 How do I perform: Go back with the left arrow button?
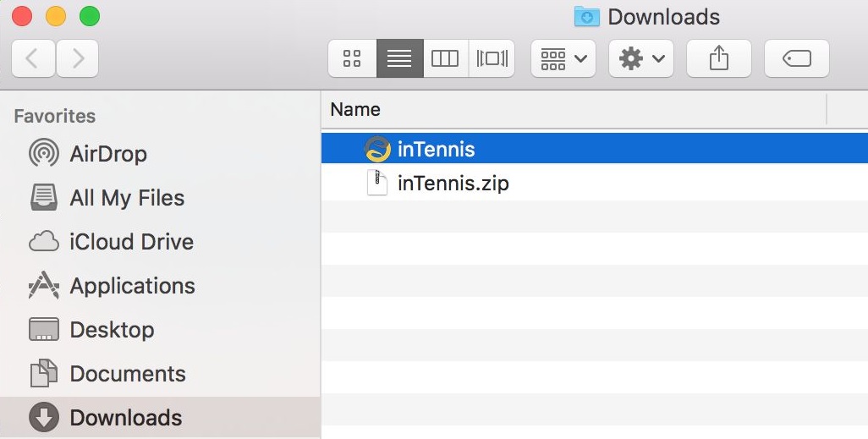click(33, 58)
